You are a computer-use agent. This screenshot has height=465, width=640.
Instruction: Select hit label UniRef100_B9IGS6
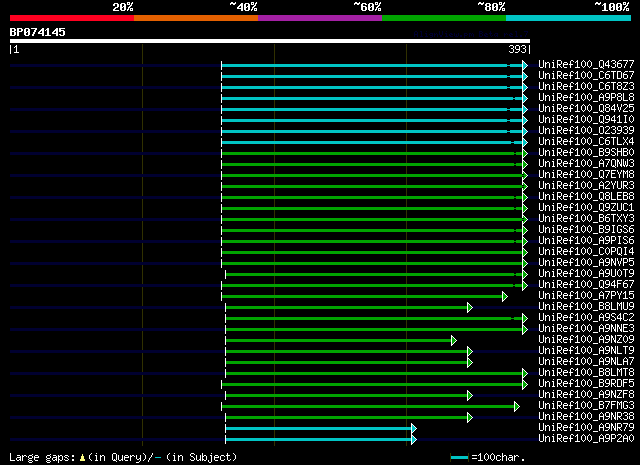586,230
